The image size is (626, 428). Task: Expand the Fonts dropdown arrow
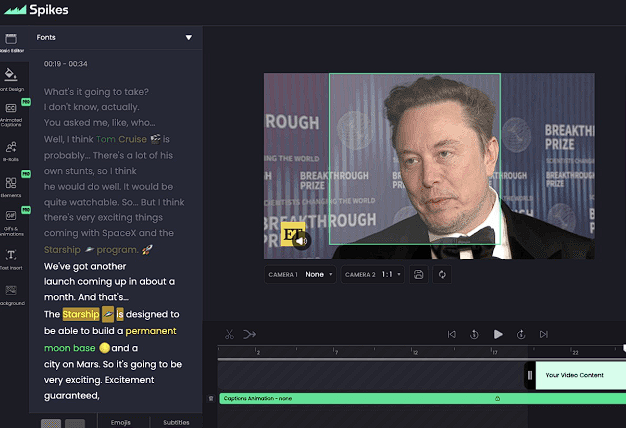tap(188, 38)
